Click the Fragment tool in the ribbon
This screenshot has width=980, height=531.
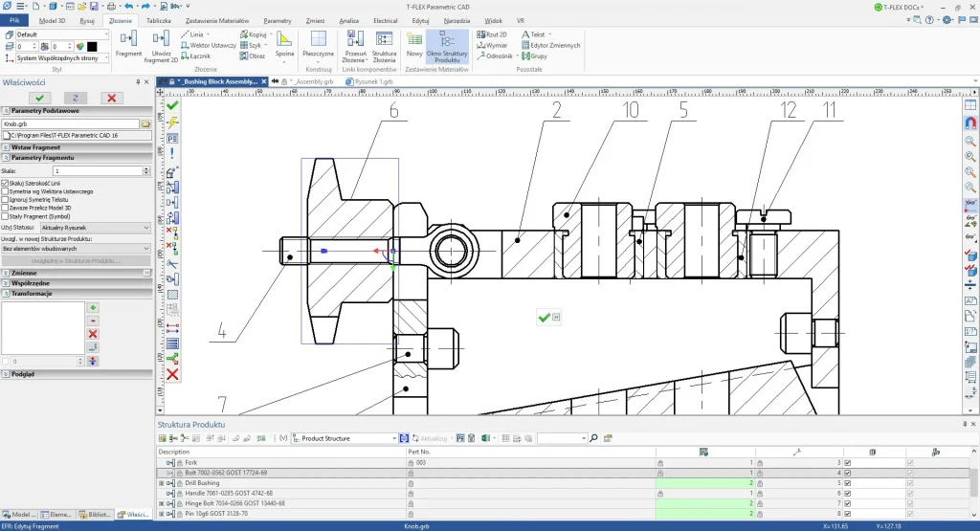click(128, 43)
